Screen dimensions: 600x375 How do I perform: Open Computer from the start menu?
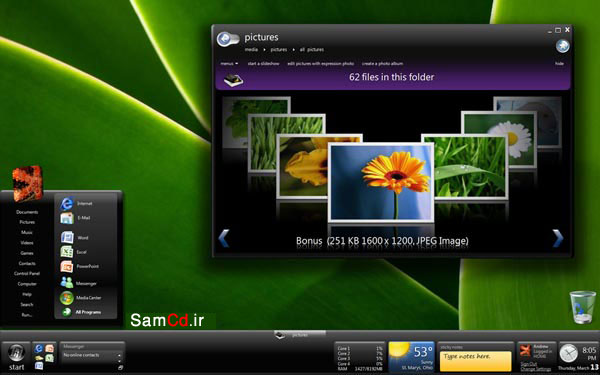point(27,284)
